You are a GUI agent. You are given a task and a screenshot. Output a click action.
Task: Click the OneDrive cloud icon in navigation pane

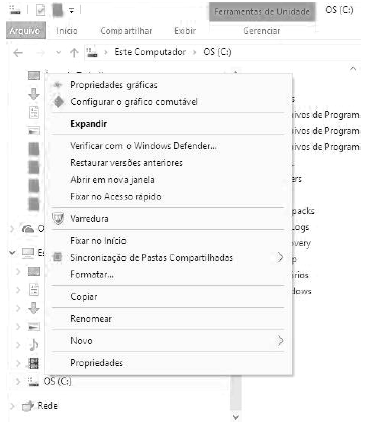pyautogui.click(x=28, y=229)
